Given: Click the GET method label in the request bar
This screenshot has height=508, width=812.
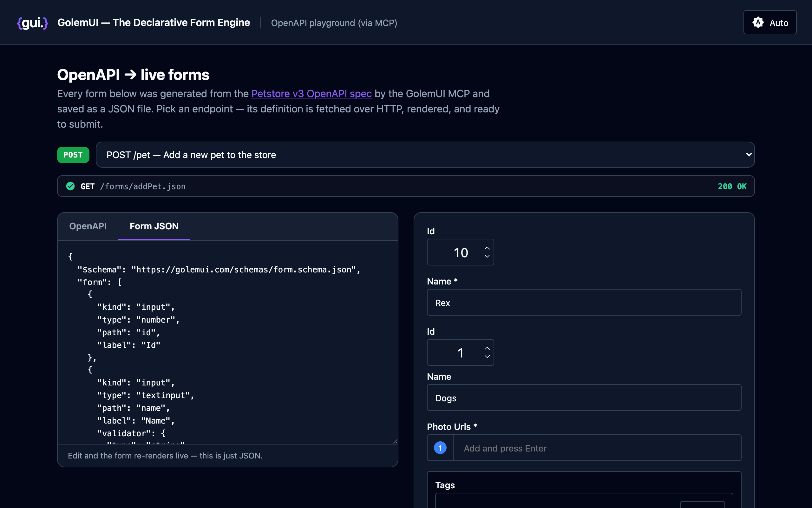Looking at the screenshot, I should point(88,186).
